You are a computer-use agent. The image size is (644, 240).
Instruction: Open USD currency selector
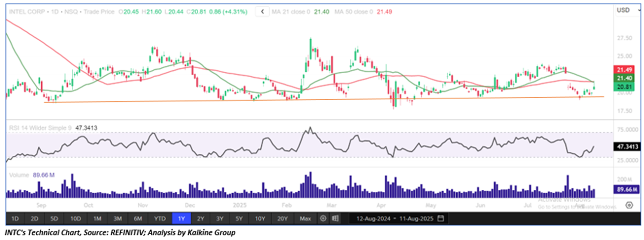click(x=628, y=10)
